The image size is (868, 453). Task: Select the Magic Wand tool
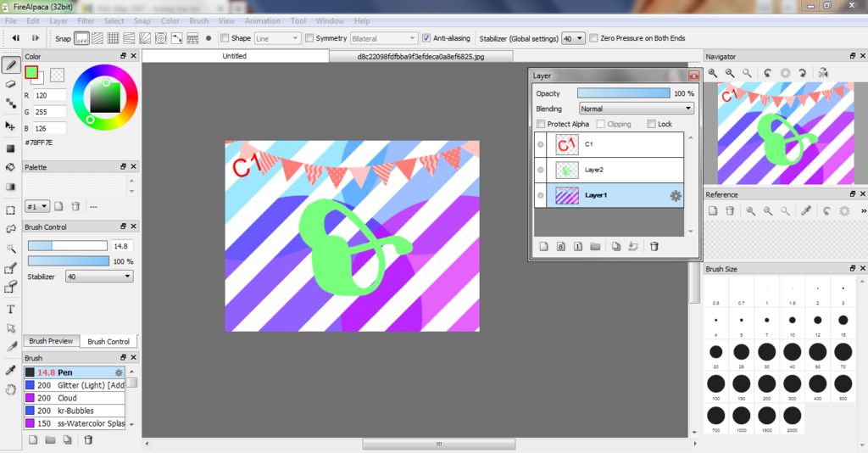(10, 249)
